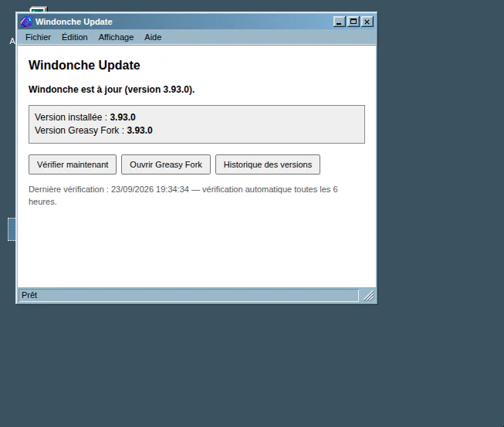
Task: Open the Fichier menu
Action: [38, 37]
